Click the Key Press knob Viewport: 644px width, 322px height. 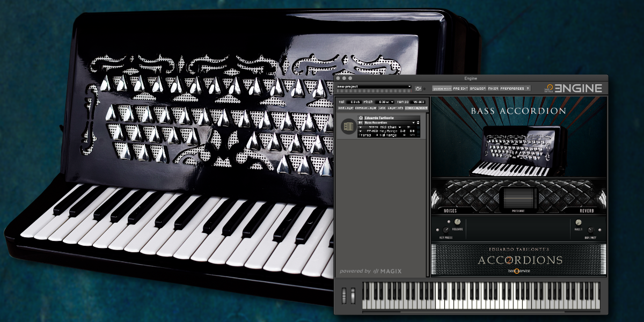447,230
